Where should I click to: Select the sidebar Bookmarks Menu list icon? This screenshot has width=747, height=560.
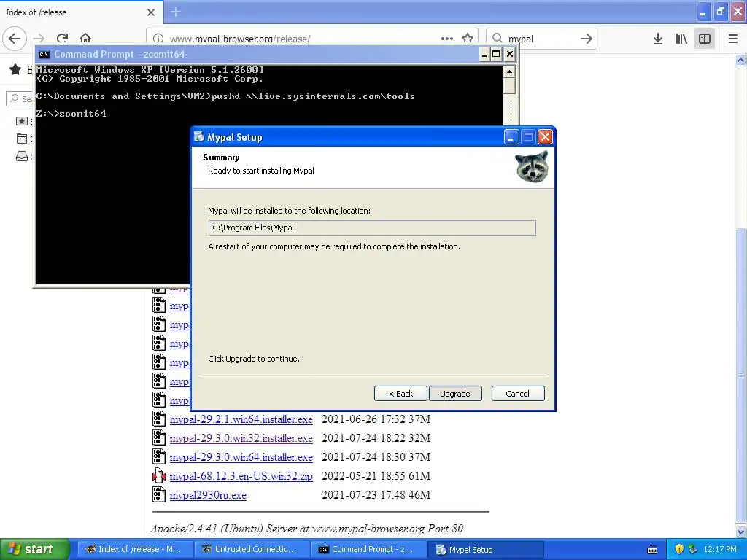pyautogui.click(x=22, y=139)
